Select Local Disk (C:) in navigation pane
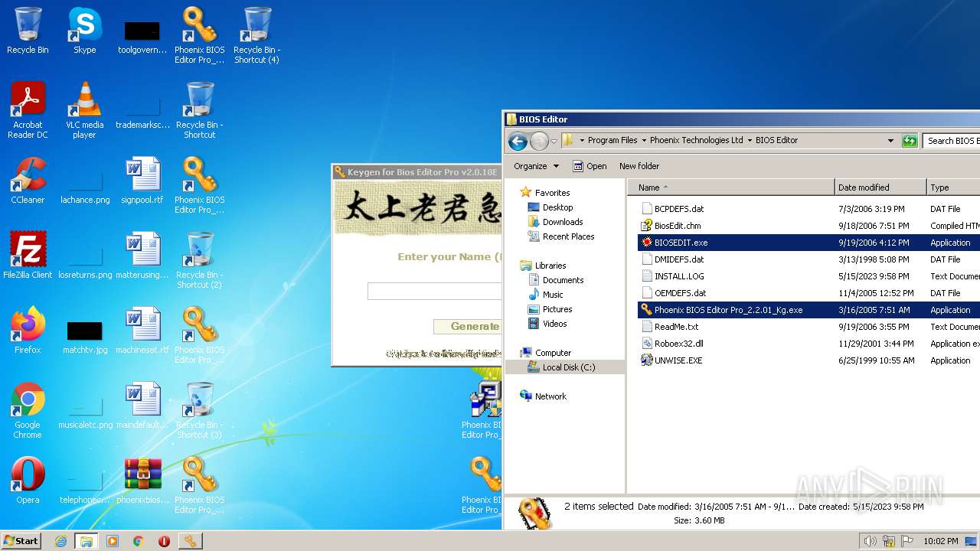This screenshot has height=551, width=980. (x=565, y=367)
